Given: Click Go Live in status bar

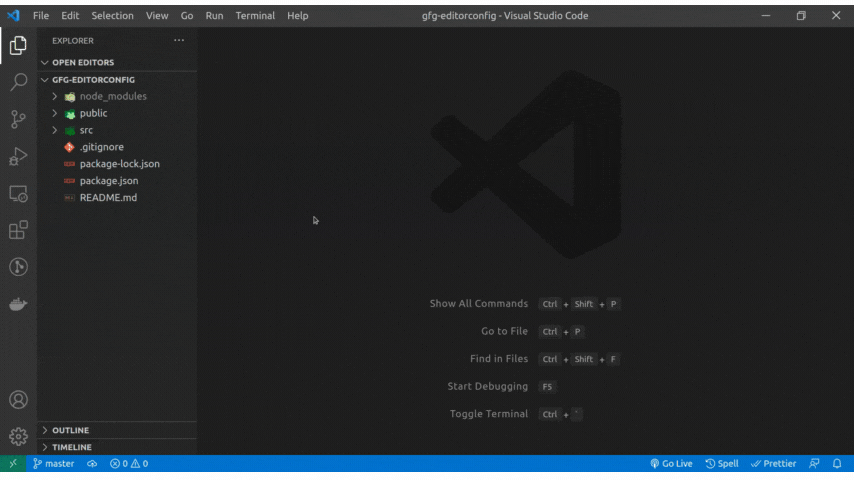Looking at the screenshot, I should click(x=672, y=464).
